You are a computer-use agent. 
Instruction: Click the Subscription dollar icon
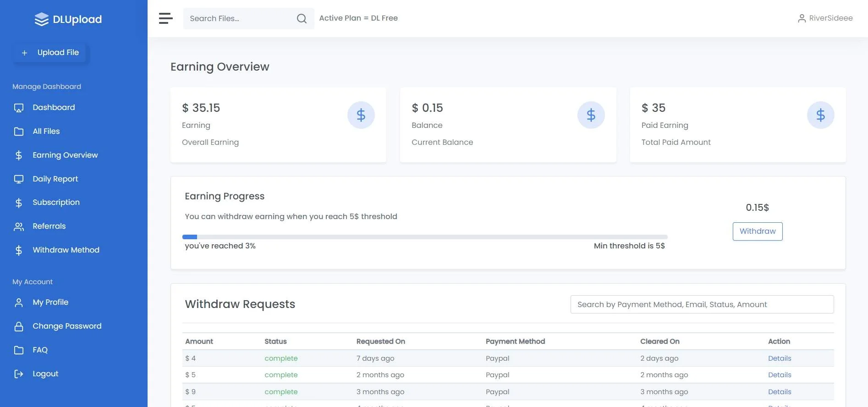pyautogui.click(x=19, y=203)
